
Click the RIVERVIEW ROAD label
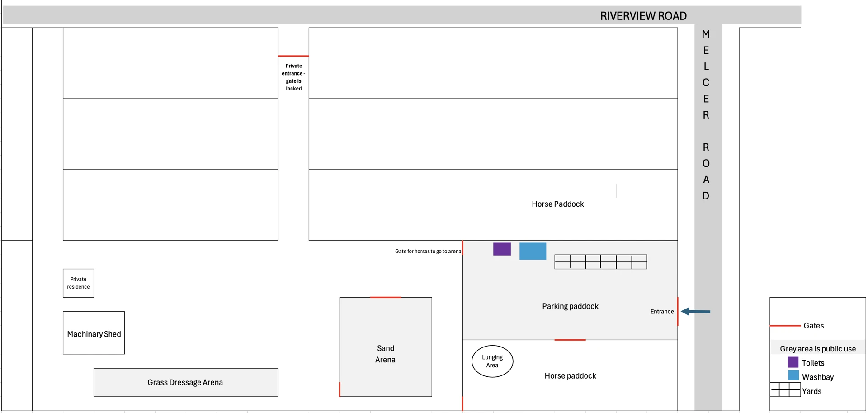click(x=643, y=16)
